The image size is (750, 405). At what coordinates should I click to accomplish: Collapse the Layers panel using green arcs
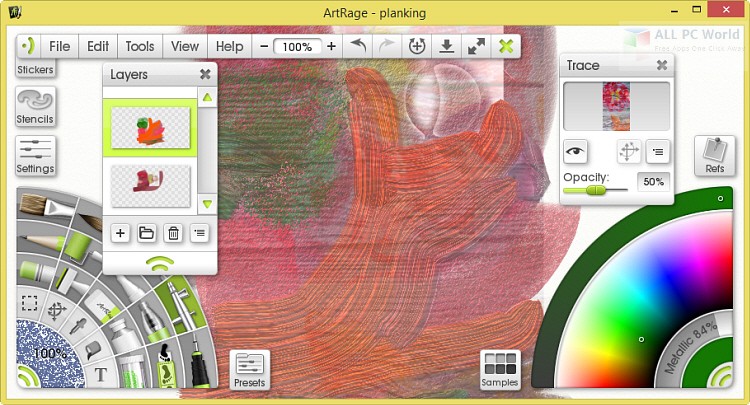click(x=160, y=263)
